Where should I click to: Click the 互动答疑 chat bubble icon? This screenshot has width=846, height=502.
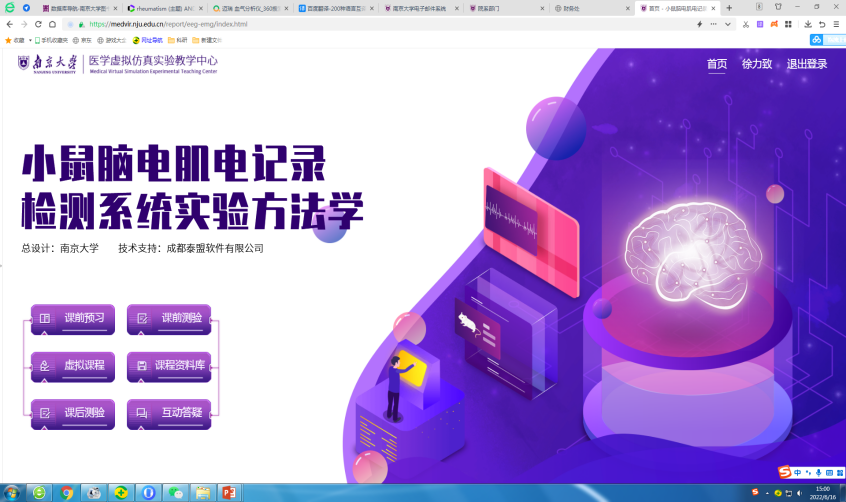(142, 412)
